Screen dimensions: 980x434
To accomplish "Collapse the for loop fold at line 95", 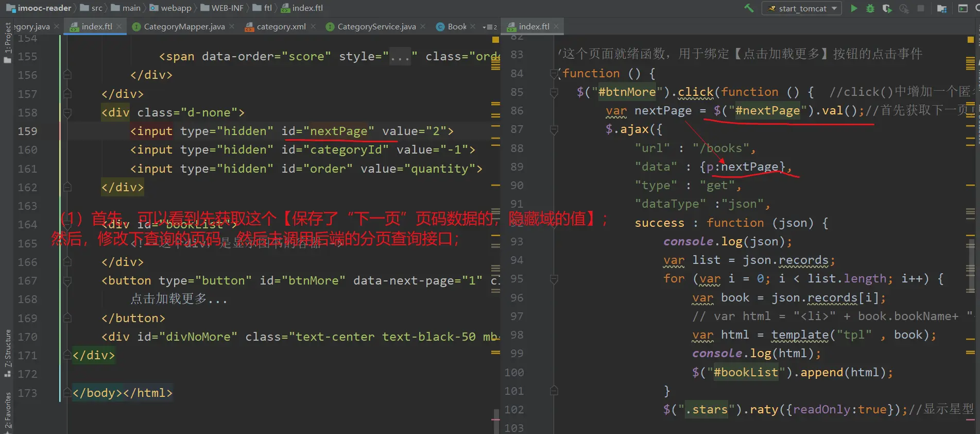I will pos(554,279).
